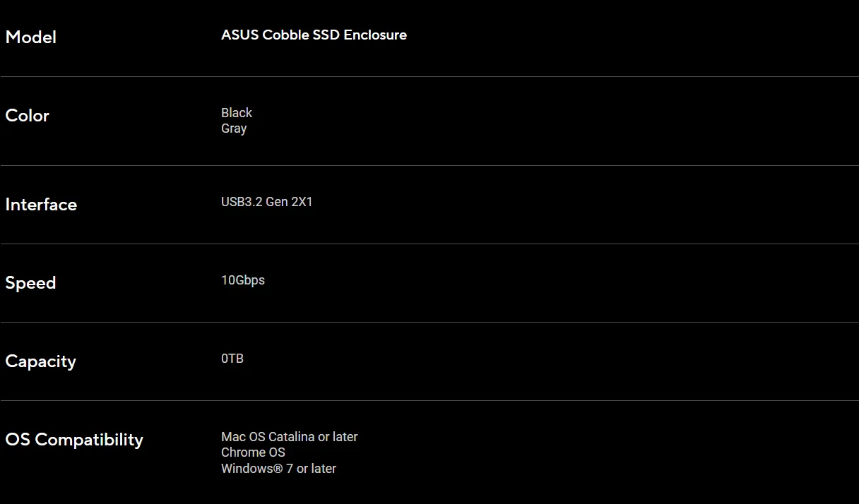Click the word SSD in the model name
The width and height of the screenshot is (859, 504).
click(326, 35)
